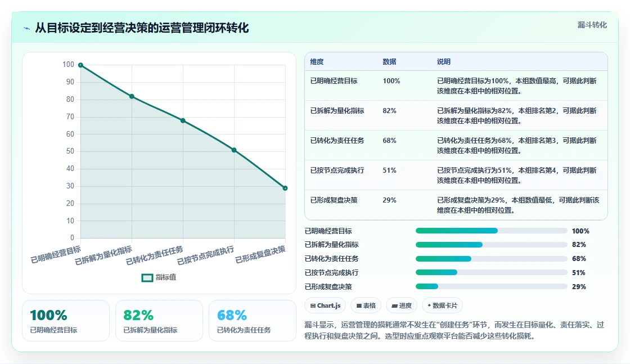
Task: Click chart data point at 已拆解为量化指标 (82)
Action: (132, 96)
